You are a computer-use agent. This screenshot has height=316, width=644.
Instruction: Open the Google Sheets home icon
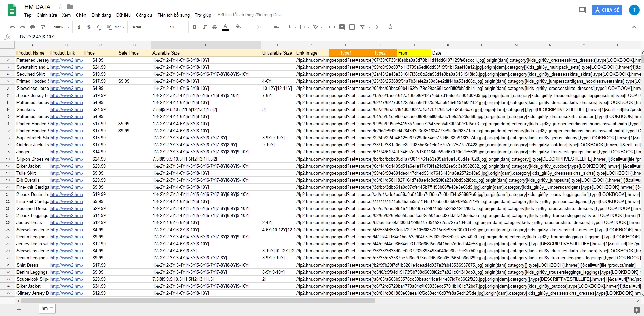[x=12, y=10]
